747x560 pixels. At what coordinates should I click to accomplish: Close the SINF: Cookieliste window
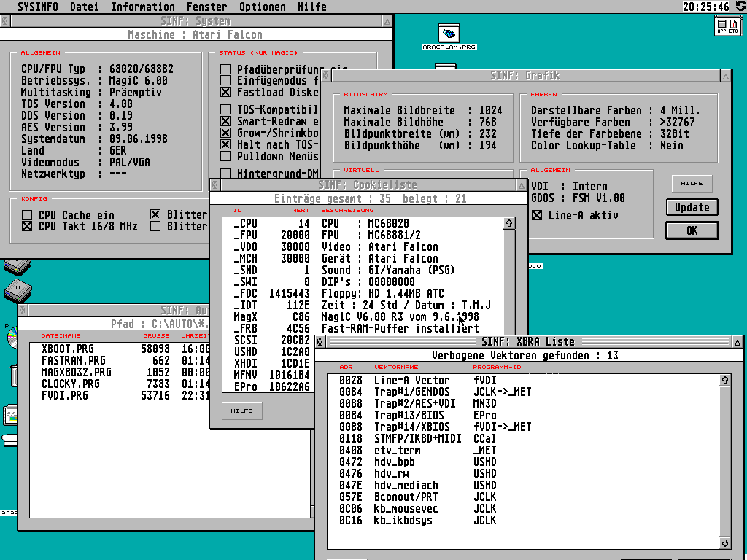click(x=215, y=184)
